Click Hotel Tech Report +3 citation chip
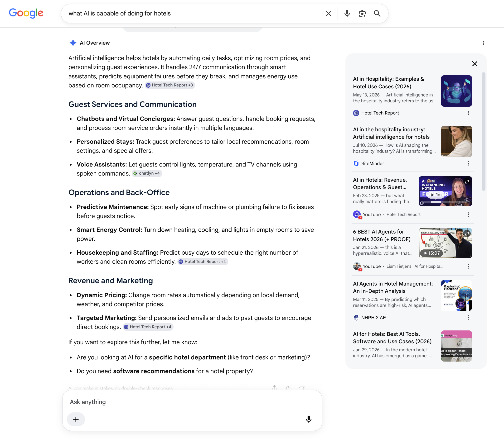The width and height of the screenshot is (504, 439). (x=170, y=85)
